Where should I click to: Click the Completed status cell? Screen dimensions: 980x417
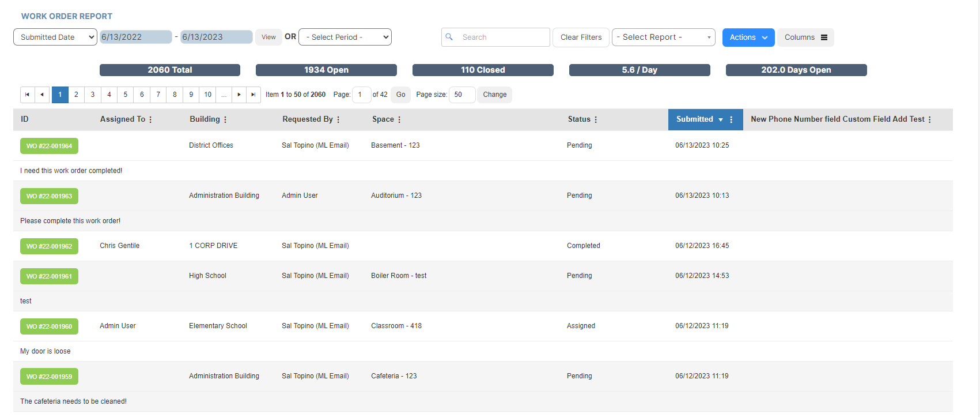(x=584, y=246)
